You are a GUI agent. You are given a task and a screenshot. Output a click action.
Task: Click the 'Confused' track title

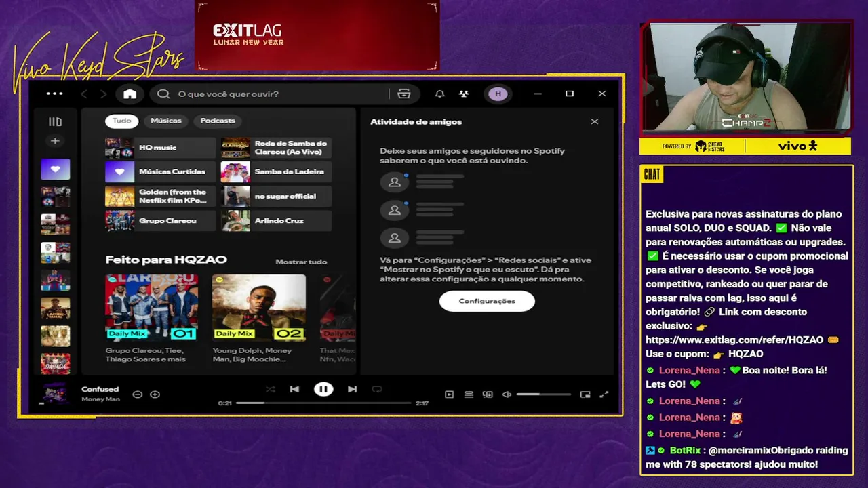pyautogui.click(x=100, y=389)
